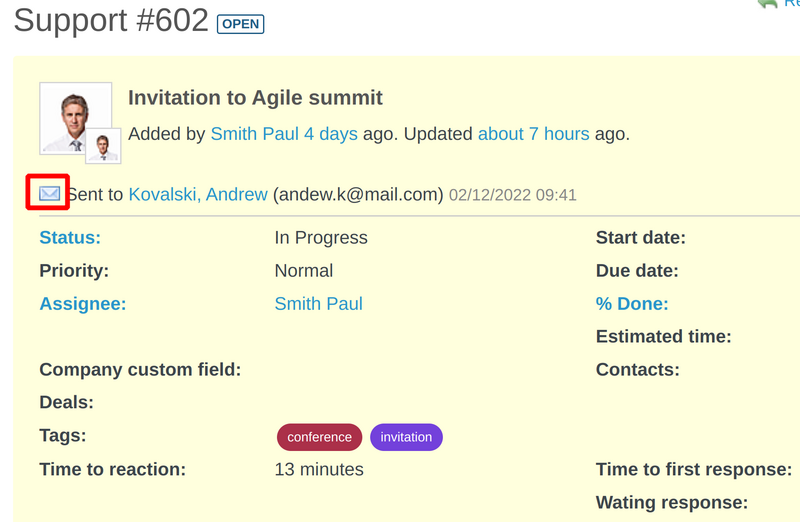Click the '13 minutes' reaction time value

319,470
